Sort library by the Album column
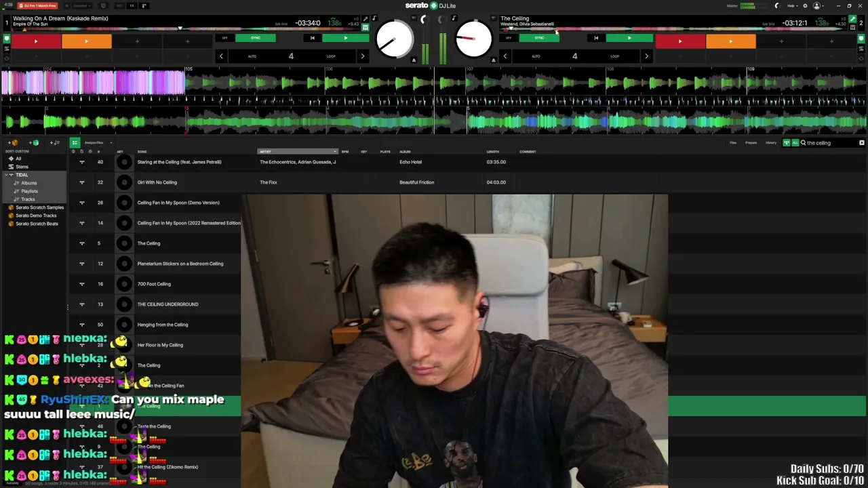This screenshot has height=488, width=868. 405,151
